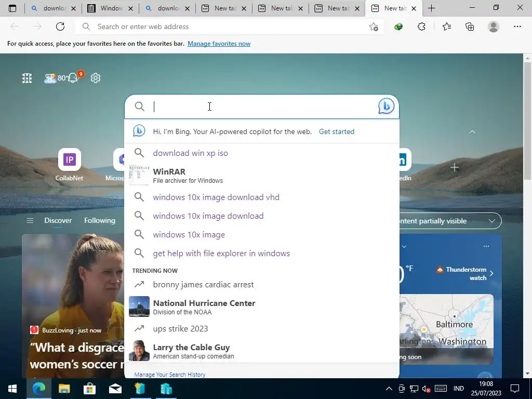The width and height of the screenshot is (532, 399).
Task: Click inside the Bing search box
Action: [262, 107]
